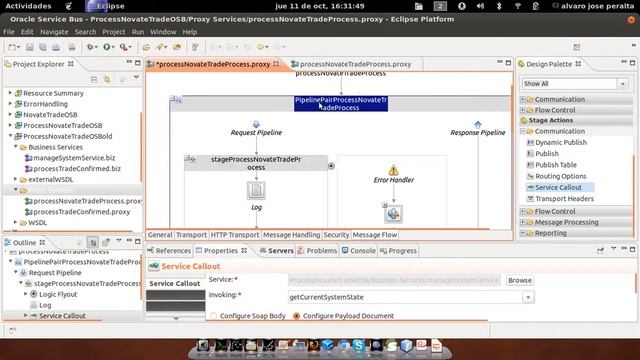Click Activities in the top panel
The image size is (640, 360).
pos(28,6)
